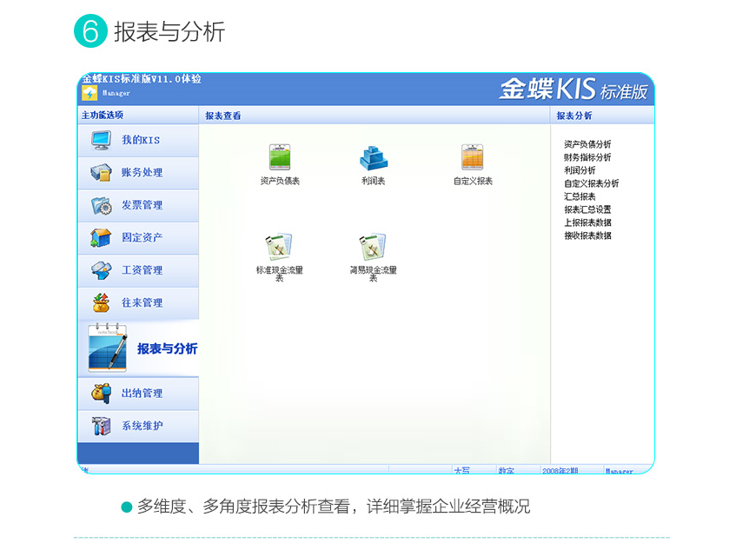The height and width of the screenshot is (550, 756).
Task: Click the 报表与分析 selected module tab
Action: pyautogui.click(x=167, y=348)
